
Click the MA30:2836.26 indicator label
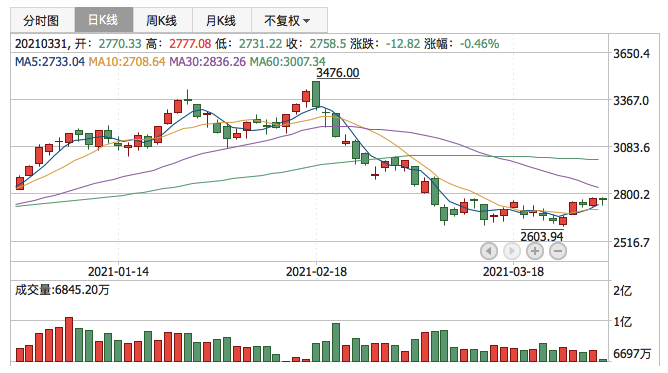207,62
